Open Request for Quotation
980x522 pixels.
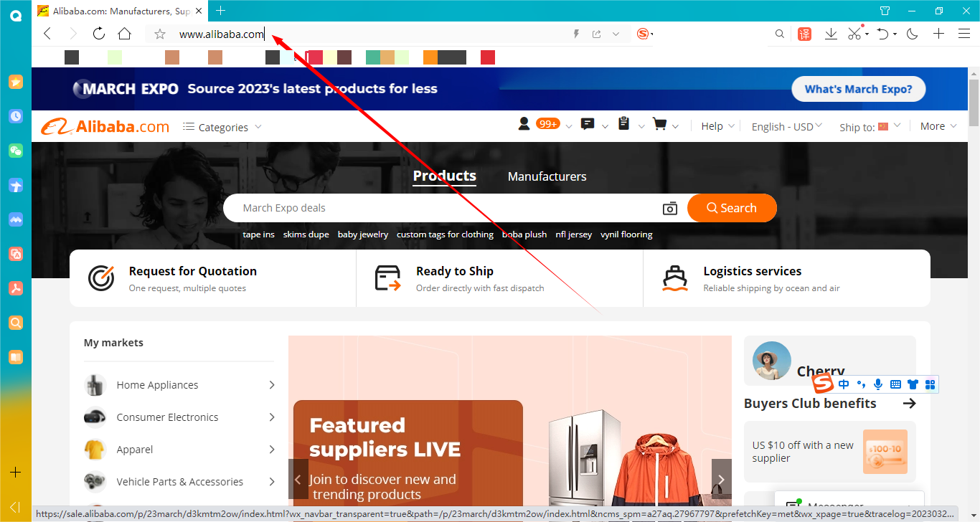212,278
